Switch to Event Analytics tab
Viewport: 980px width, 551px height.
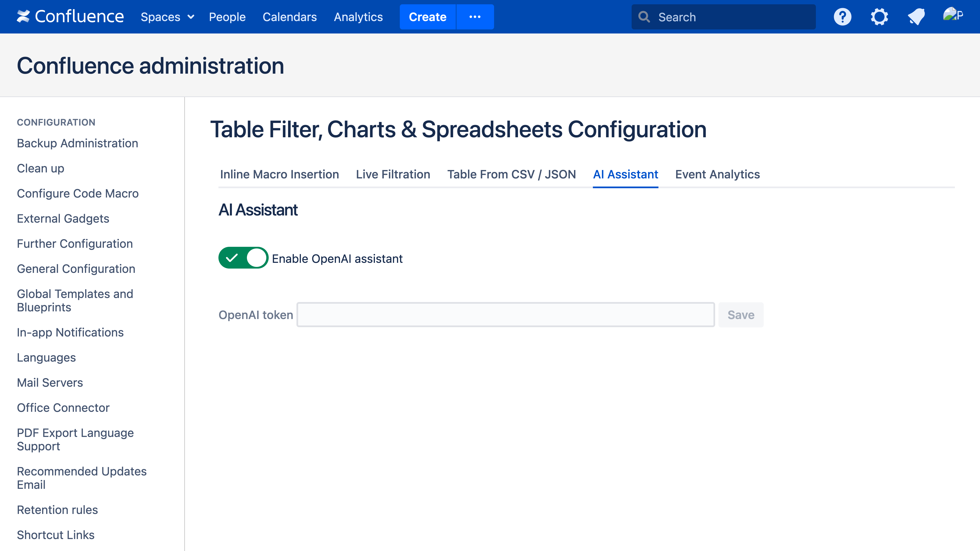click(717, 174)
